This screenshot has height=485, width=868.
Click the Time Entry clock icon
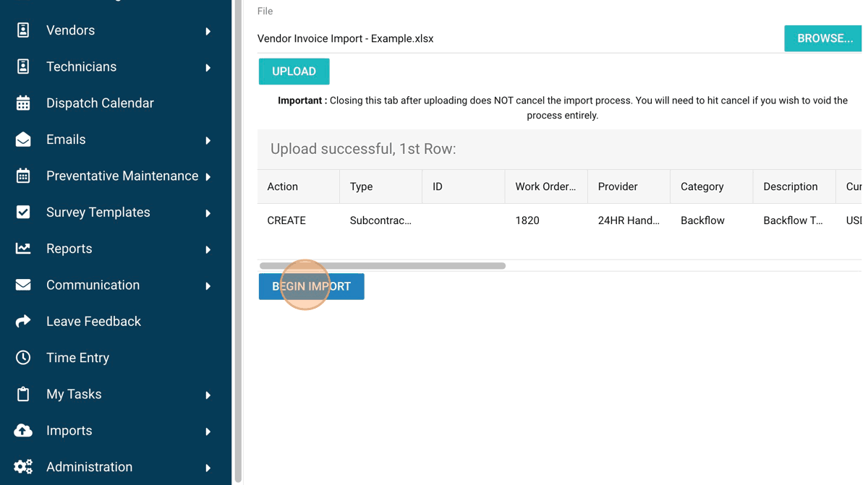23,358
